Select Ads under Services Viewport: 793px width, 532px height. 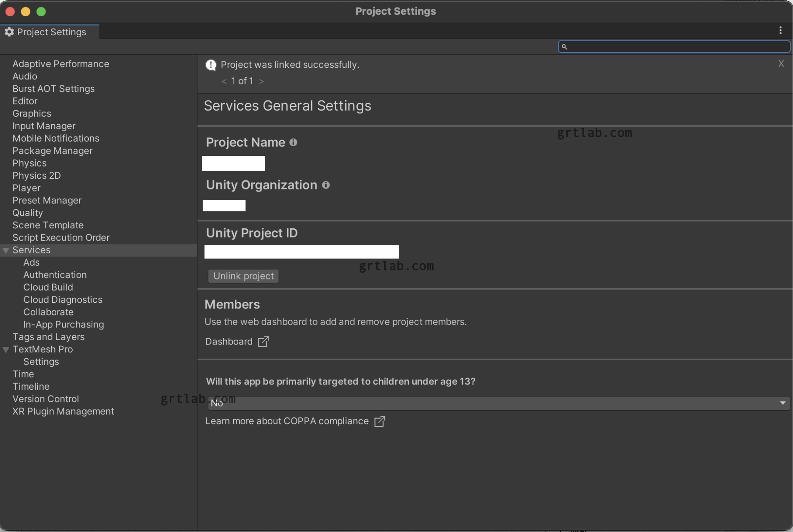pos(31,262)
